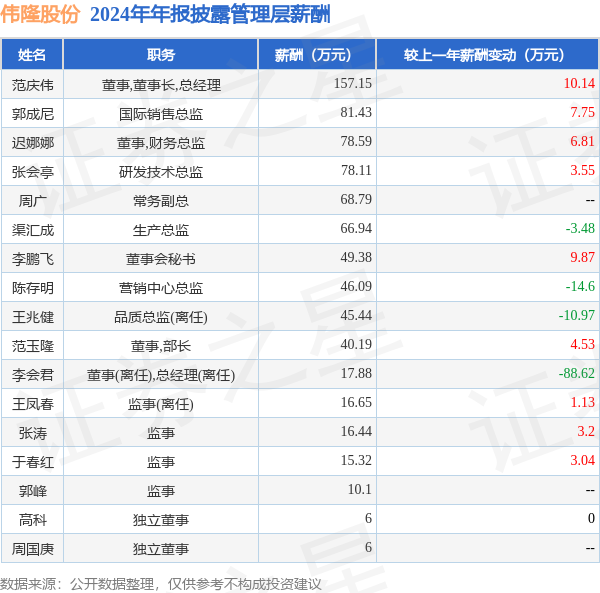Click the position 营销中心总监
This screenshot has height=593, width=600.
[161, 288]
